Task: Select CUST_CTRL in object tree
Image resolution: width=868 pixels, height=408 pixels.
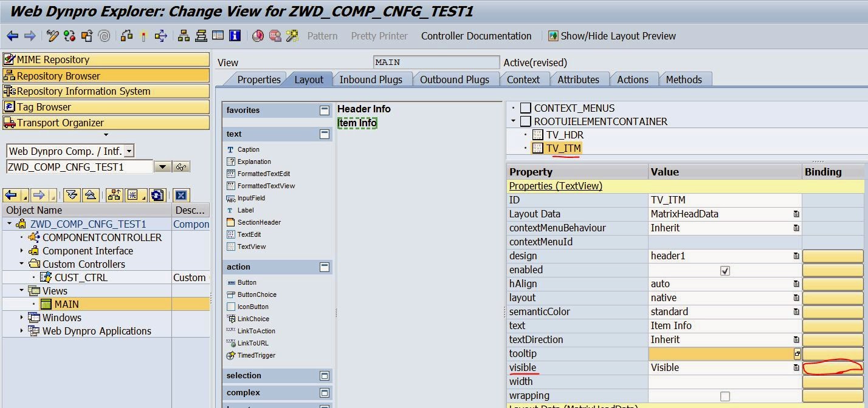Action: (x=81, y=277)
